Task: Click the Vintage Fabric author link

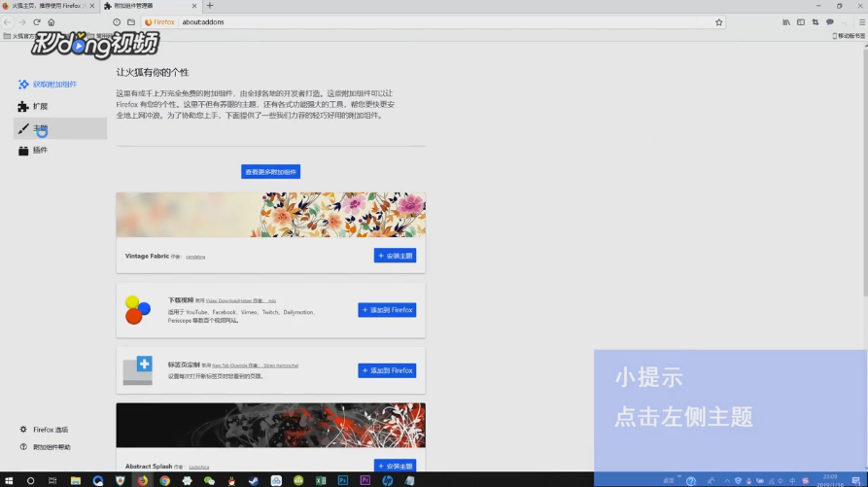Action: 195,257
